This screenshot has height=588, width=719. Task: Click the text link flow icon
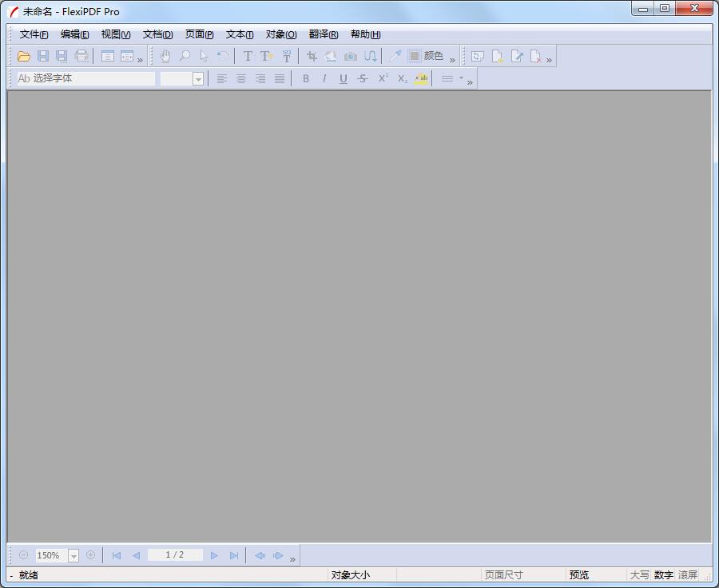[x=370, y=56]
